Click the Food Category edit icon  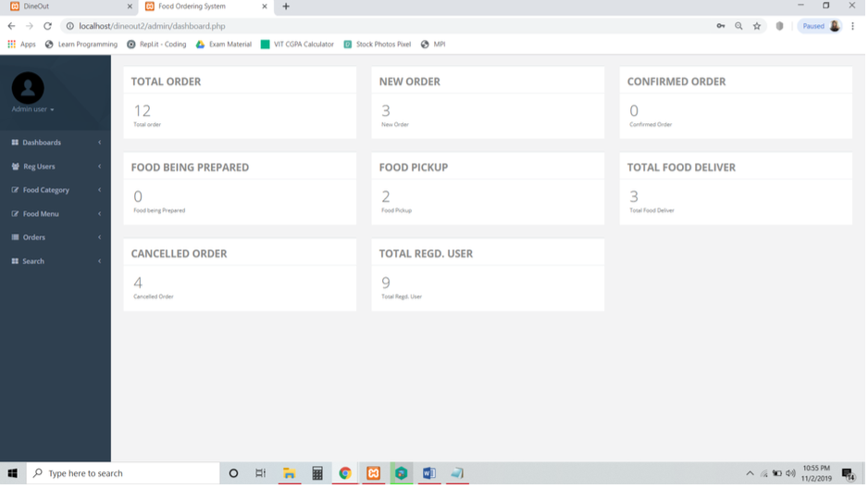pyautogui.click(x=15, y=191)
